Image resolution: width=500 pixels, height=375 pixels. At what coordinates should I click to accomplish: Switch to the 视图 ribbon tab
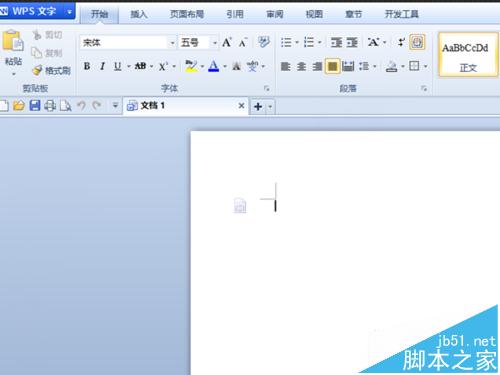(314, 14)
